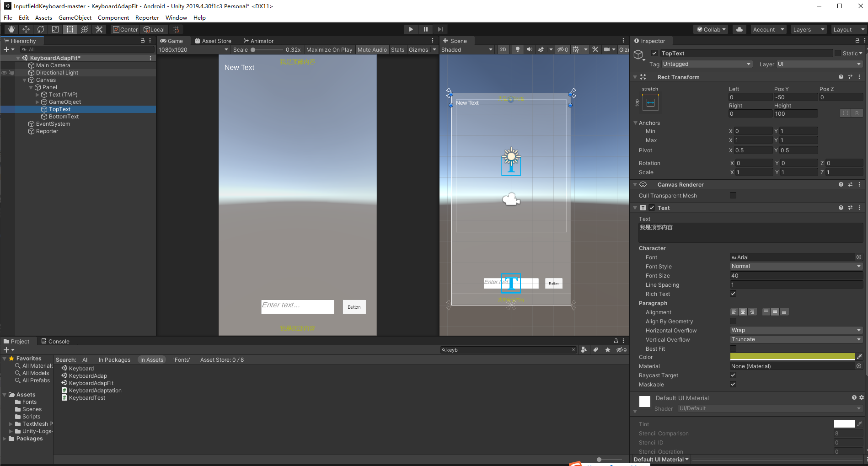Select the Scale tool
Image resolution: width=868 pixels, height=466 pixels.
tap(55, 29)
